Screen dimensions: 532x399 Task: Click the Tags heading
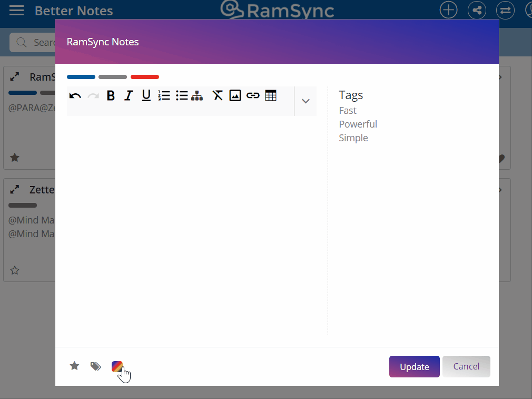point(351,95)
